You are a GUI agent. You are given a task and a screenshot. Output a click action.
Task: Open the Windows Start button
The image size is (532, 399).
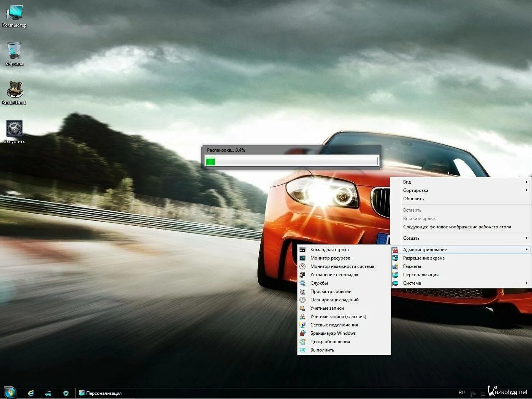click(10, 393)
